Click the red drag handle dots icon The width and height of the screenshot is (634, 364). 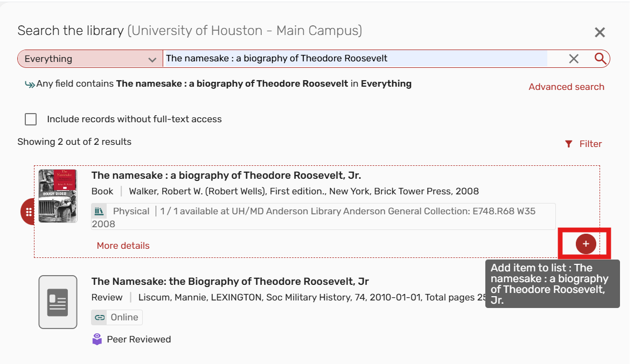[29, 212]
